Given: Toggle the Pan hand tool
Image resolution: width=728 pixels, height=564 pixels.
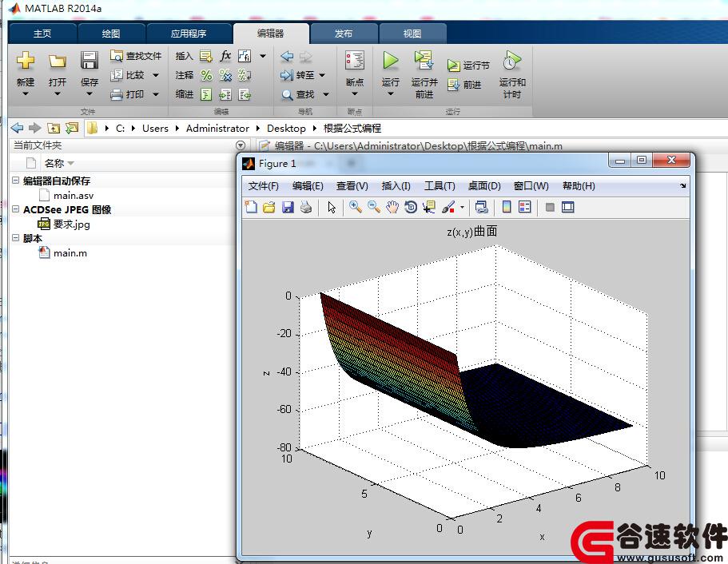Looking at the screenshot, I should pos(392,207).
